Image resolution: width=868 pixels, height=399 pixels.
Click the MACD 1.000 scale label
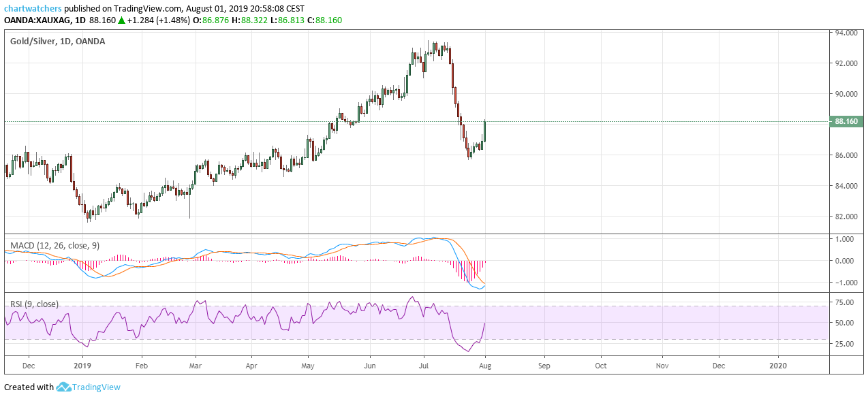[846, 239]
